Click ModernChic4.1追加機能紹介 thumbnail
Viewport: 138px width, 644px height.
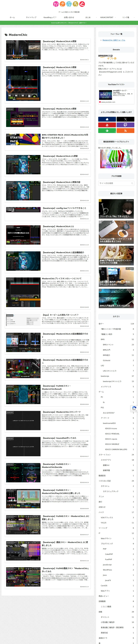[23, 261]
